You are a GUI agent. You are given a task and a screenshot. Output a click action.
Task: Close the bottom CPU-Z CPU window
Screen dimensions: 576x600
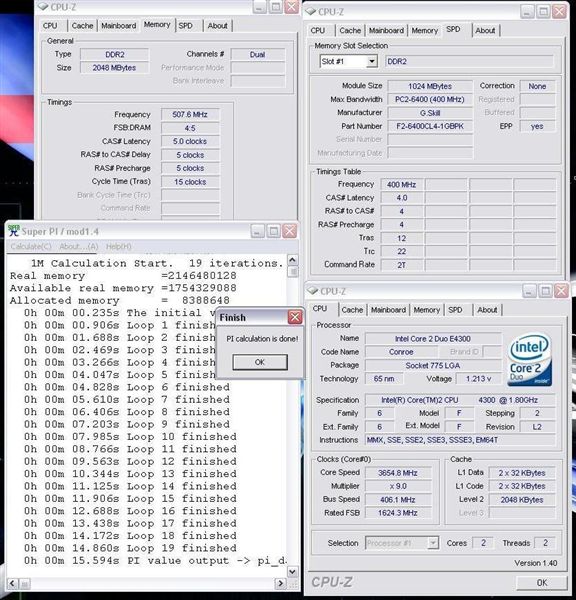point(561,292)
